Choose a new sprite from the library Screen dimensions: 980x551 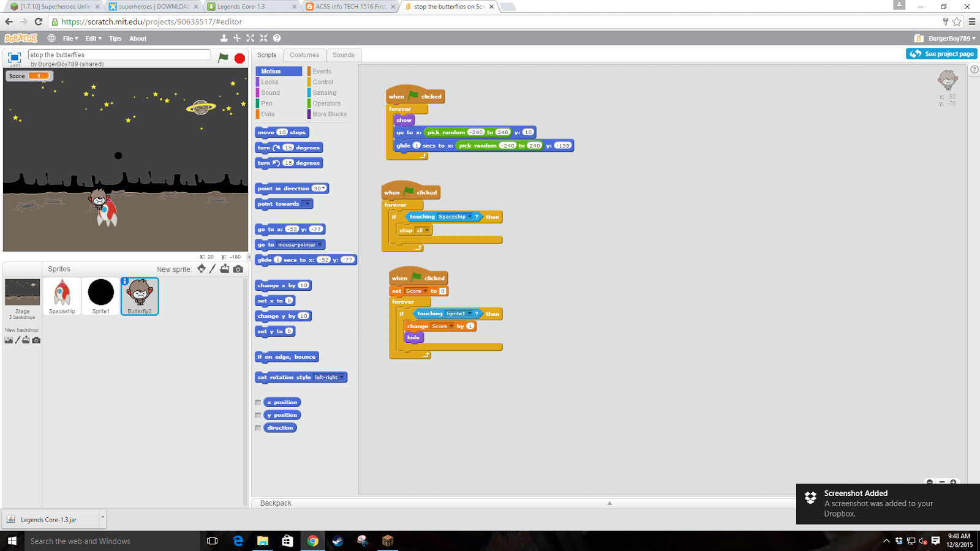(x=201, y=268)
